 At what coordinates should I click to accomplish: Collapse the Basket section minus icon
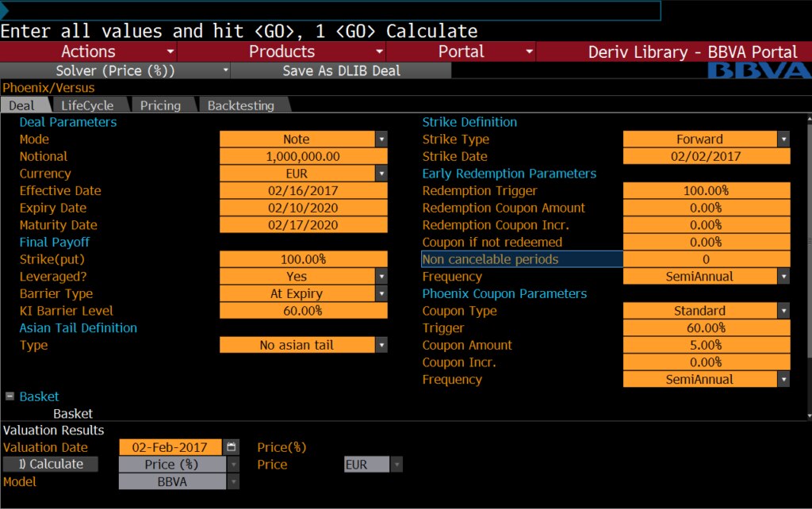10,396
